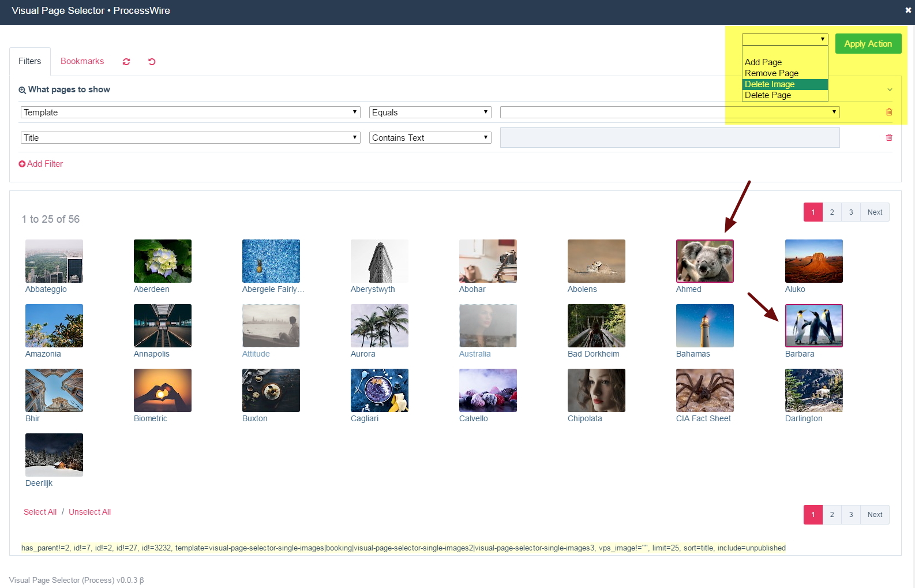Select the Abohar camera thumbnail

click(488, 261)
